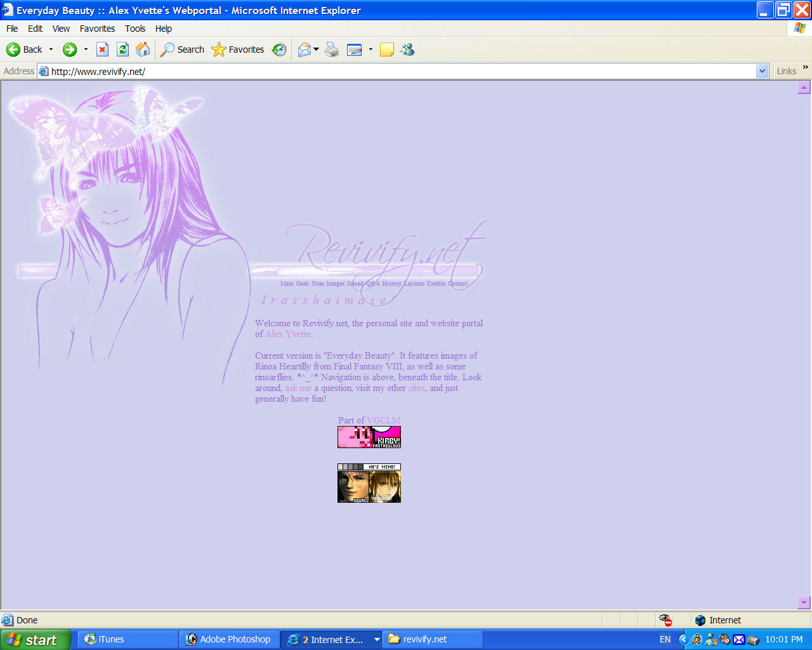Click the Back arrow icon
Viewport: 812px width, 650px height.
click(x=13, y=50)
